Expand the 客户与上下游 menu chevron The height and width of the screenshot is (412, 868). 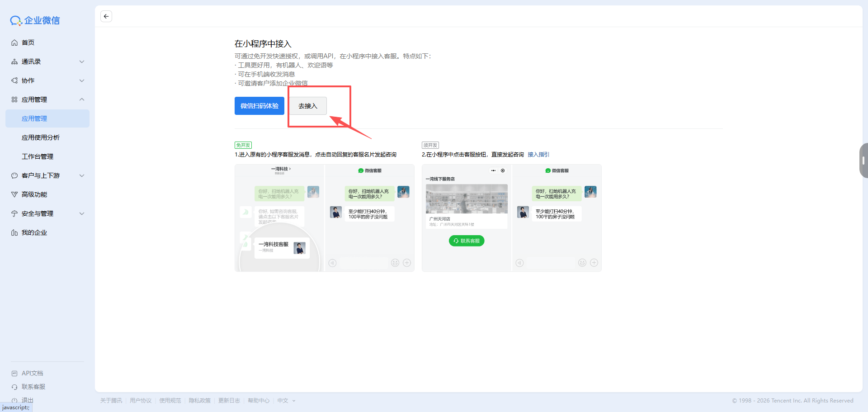click(82, 175)
